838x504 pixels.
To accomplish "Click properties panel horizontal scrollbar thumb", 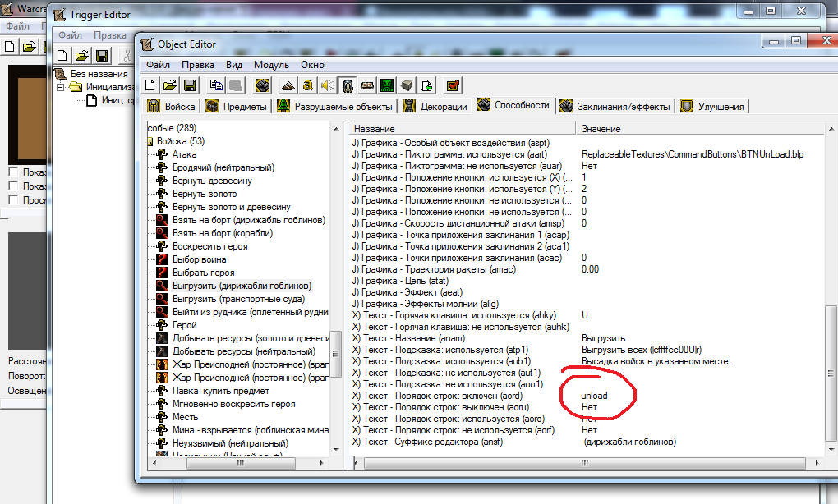I will click(585, 463).
